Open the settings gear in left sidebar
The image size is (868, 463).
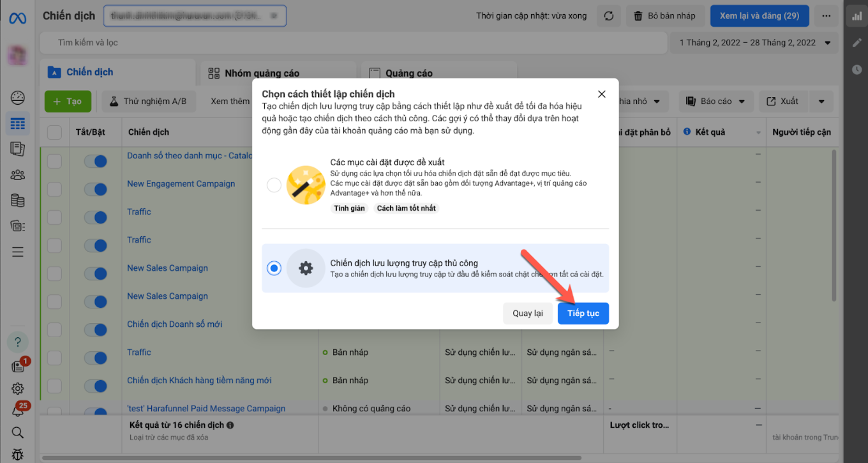click(x=18, y=388)
